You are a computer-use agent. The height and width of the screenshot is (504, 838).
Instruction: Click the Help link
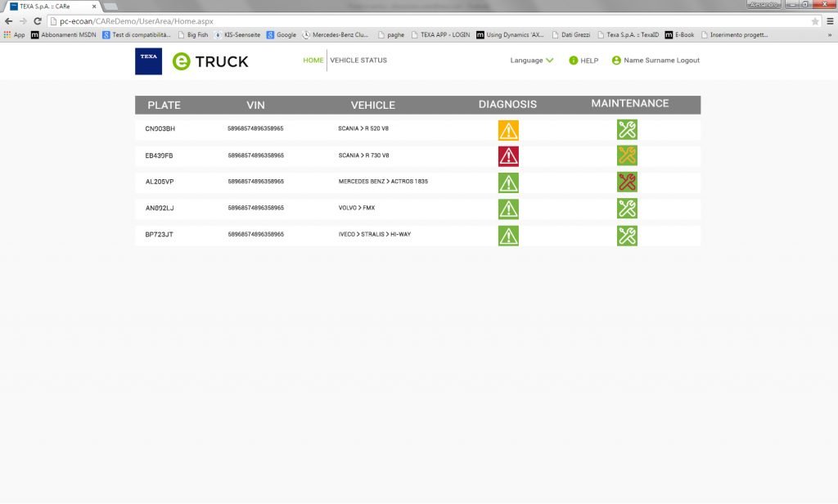click(x=583, y=61)
